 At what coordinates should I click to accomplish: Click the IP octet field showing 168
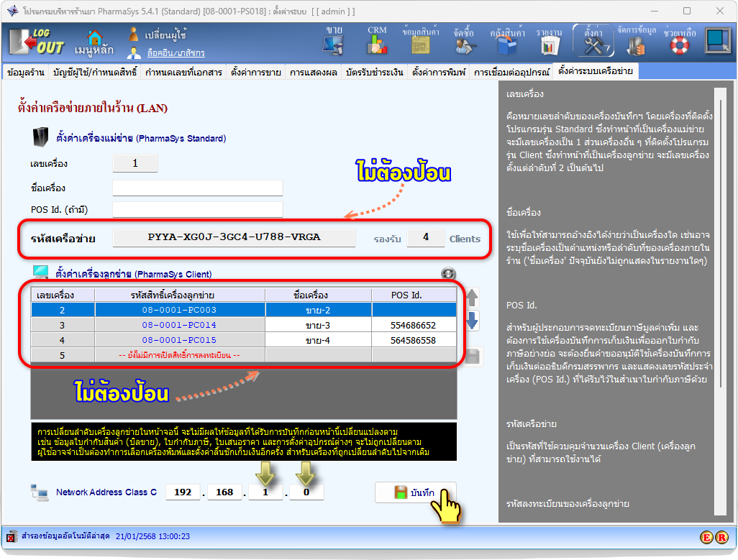click(224, 492)
